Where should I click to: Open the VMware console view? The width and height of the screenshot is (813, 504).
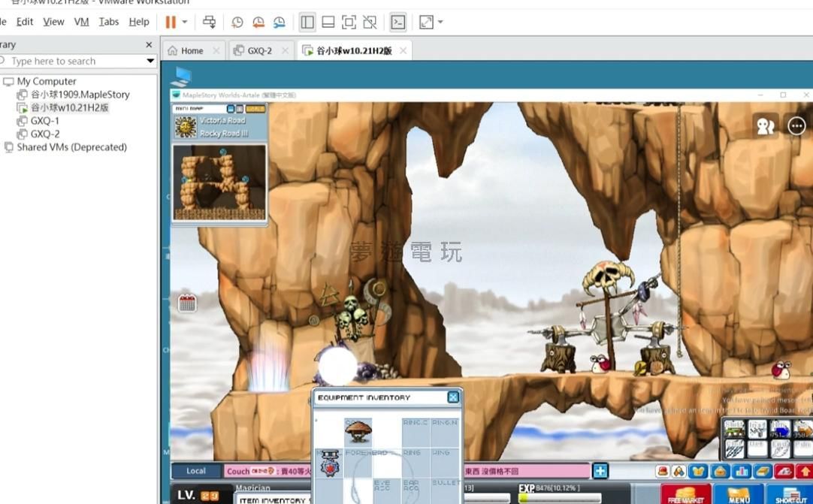[x=398, y=23]
